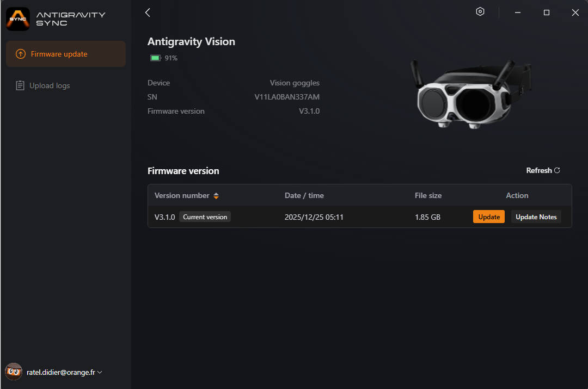Sort by Version number arrows
Screen dimensions: 588x389
tap(216, 196)
